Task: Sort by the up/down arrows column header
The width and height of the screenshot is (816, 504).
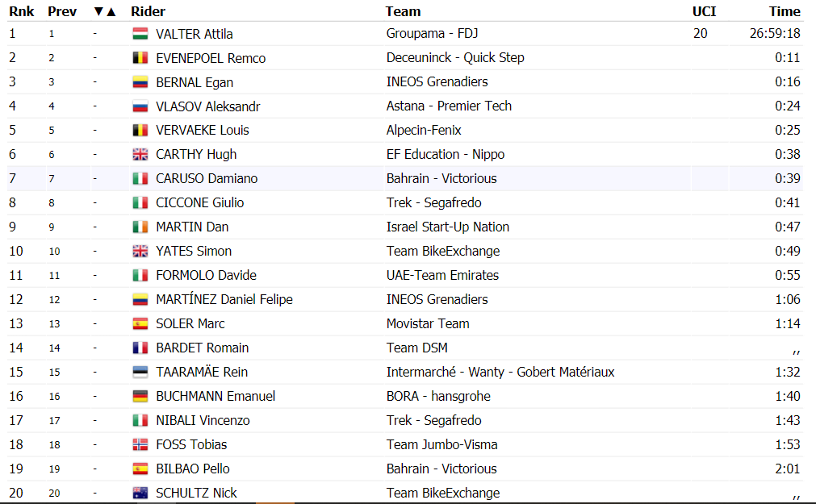Action: (x=105, y=11)
